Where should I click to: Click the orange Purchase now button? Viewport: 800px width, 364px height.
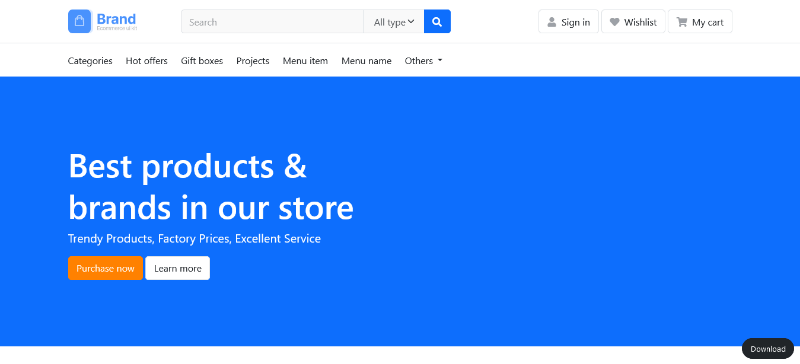point(105,268)
